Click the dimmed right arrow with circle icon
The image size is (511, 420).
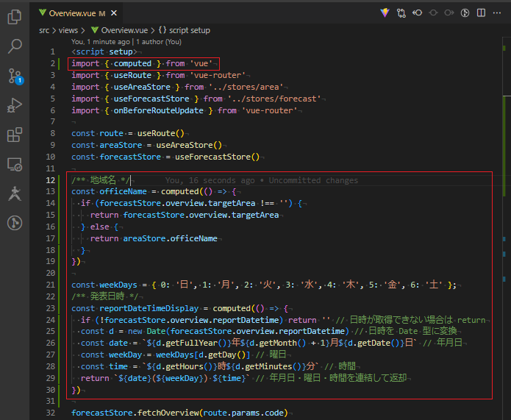point(449,13)
